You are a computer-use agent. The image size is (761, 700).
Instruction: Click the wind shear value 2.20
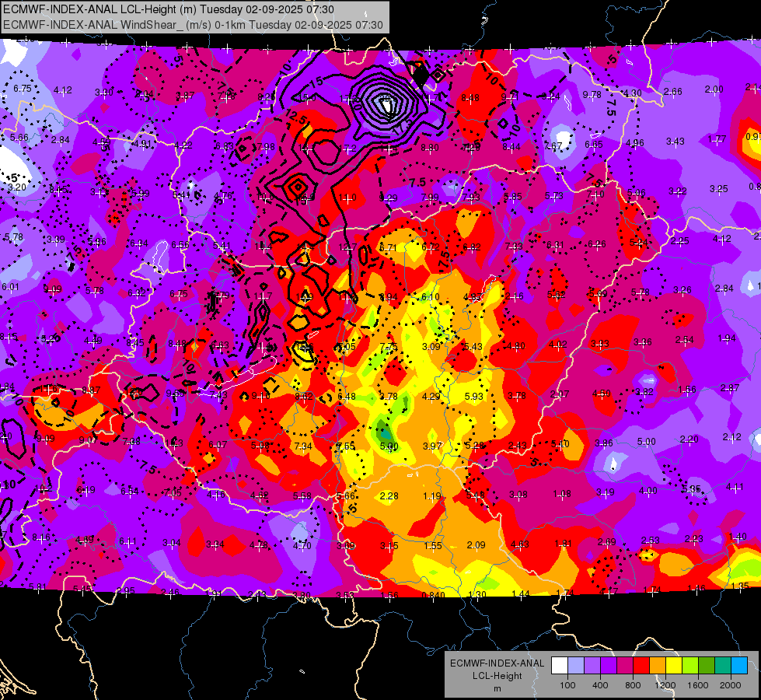[x=689, y=439]
